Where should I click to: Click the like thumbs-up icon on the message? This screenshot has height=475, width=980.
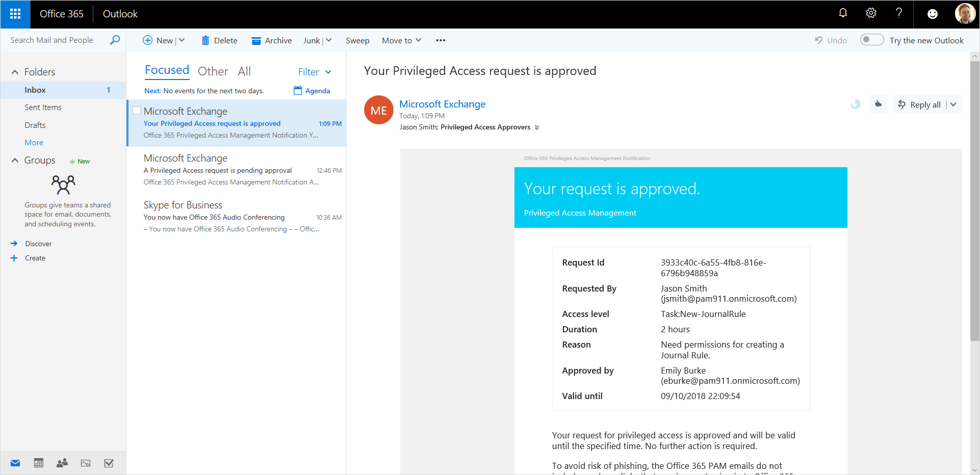coord(878,104)
